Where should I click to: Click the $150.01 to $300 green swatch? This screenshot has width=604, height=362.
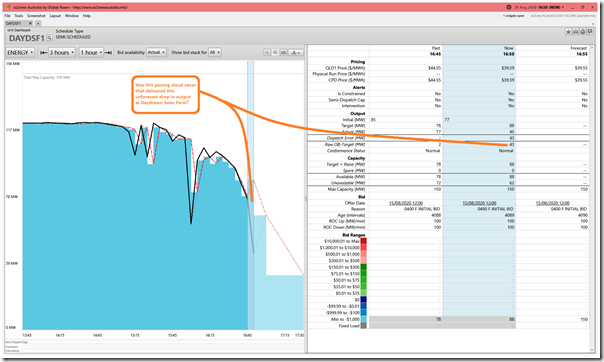pyautogui.click(x=363, y=267)
